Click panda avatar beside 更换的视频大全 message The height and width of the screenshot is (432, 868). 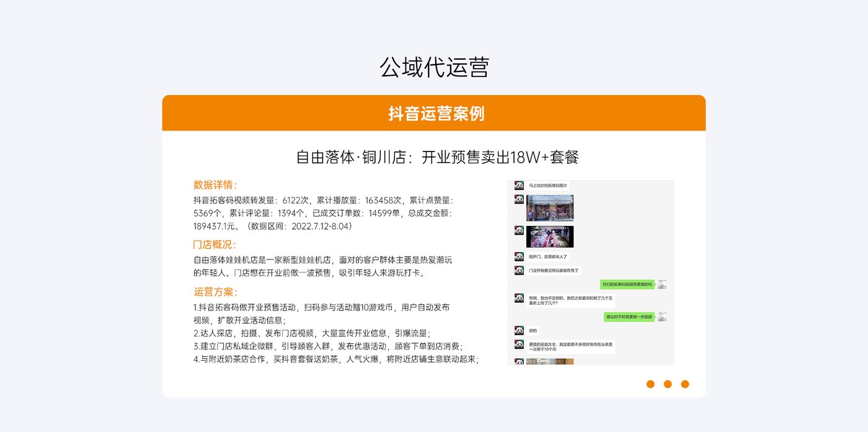[x=519, y=344]
